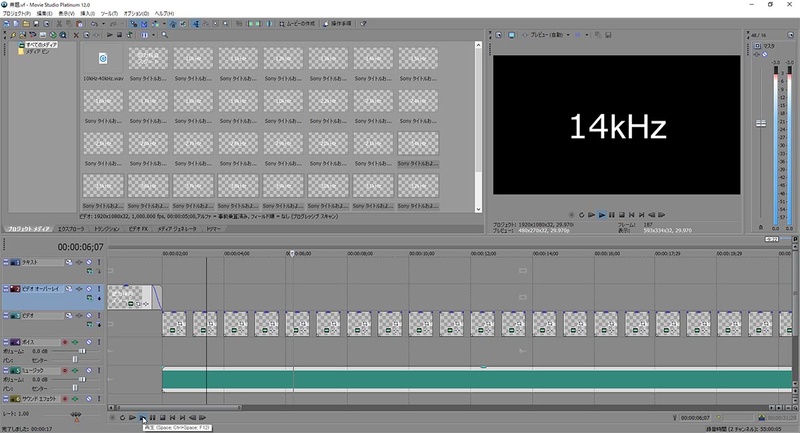Click save snapshot icon in preview toolbar
This screenshot has width=800, height=433.
coord(608,35)
